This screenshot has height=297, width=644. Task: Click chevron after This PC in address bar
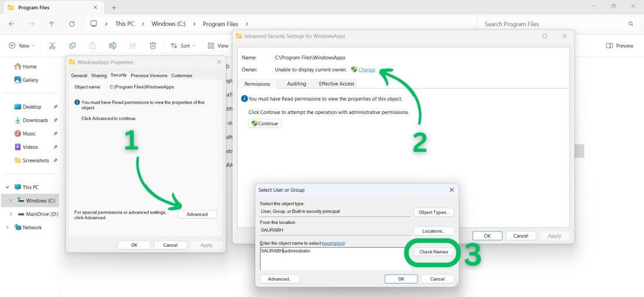pyautogui.click(x=143, y=24)
